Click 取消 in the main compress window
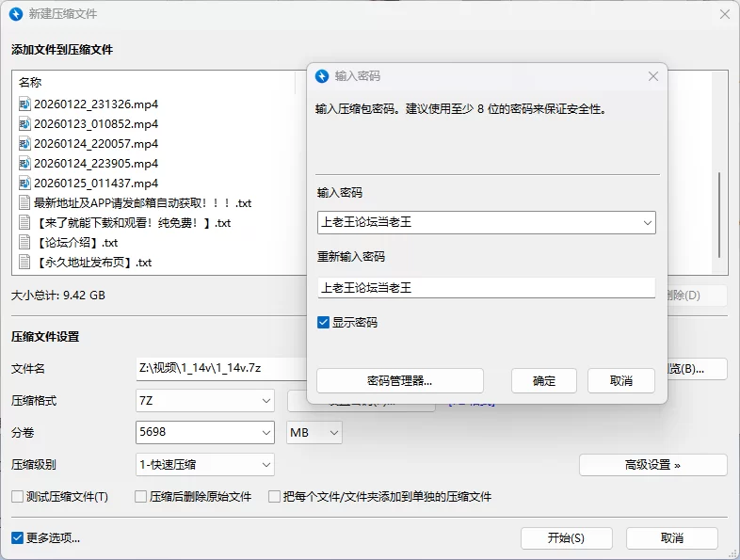The height and width of the screenshot is (560, 740). tap(672, 537)
